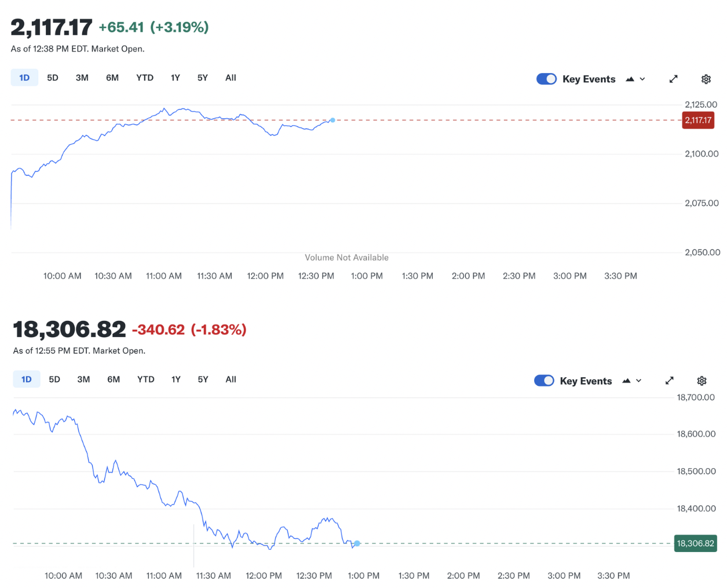The width and height of the screenshot is (727, 588).
Task: Click chart type mountain icon on bottom chart
Action: [x=626, y=381]
